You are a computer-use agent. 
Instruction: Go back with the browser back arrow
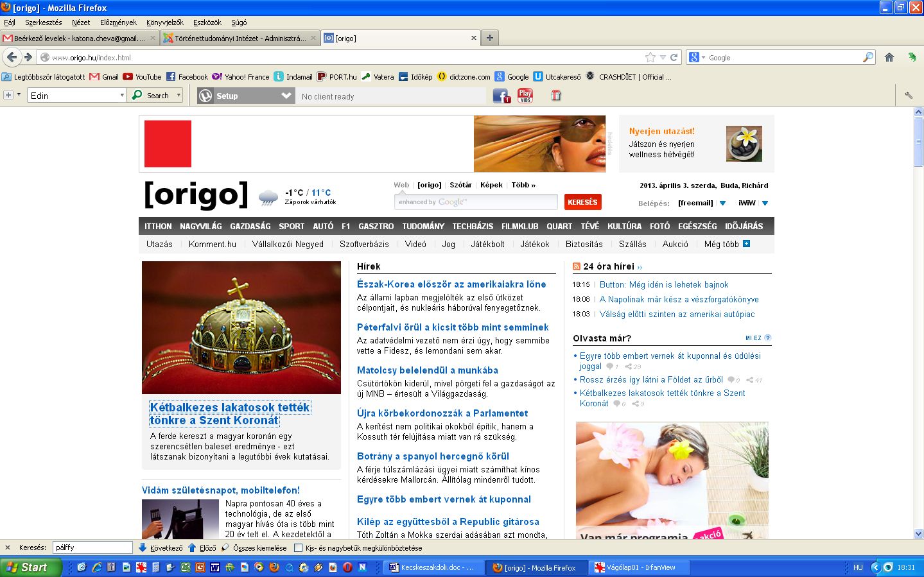coord(12,57)
